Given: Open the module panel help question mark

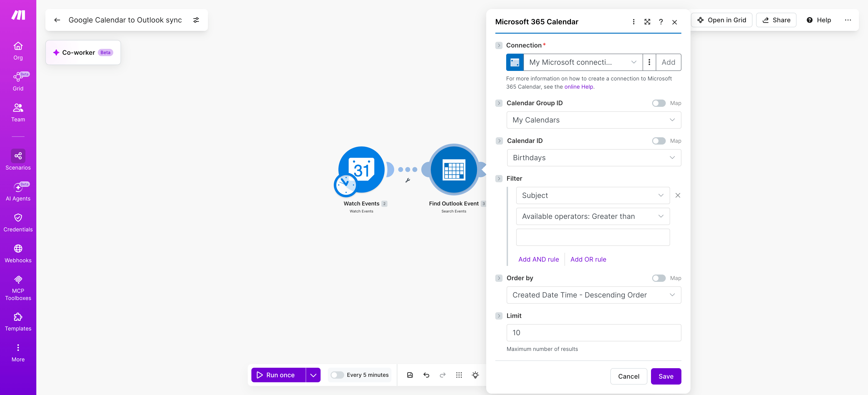Looking at the screenshot, I should [x=661, y=22].
